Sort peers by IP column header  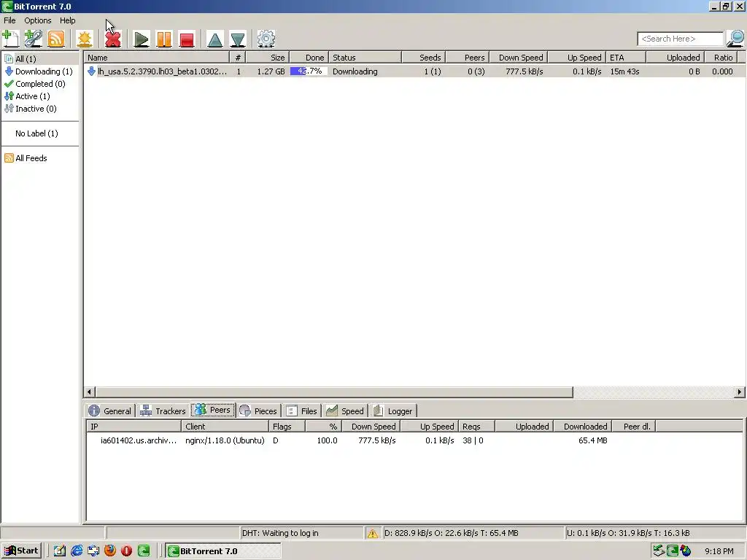[x=134, y=427]
